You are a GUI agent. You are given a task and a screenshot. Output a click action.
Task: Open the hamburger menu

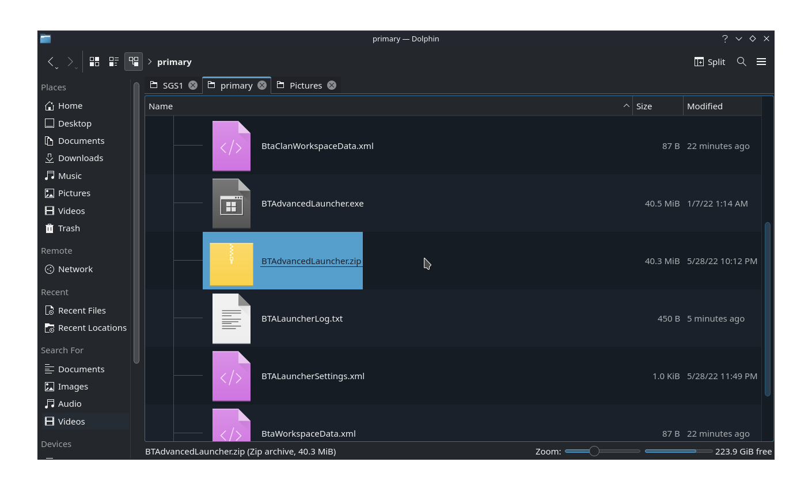761,62
